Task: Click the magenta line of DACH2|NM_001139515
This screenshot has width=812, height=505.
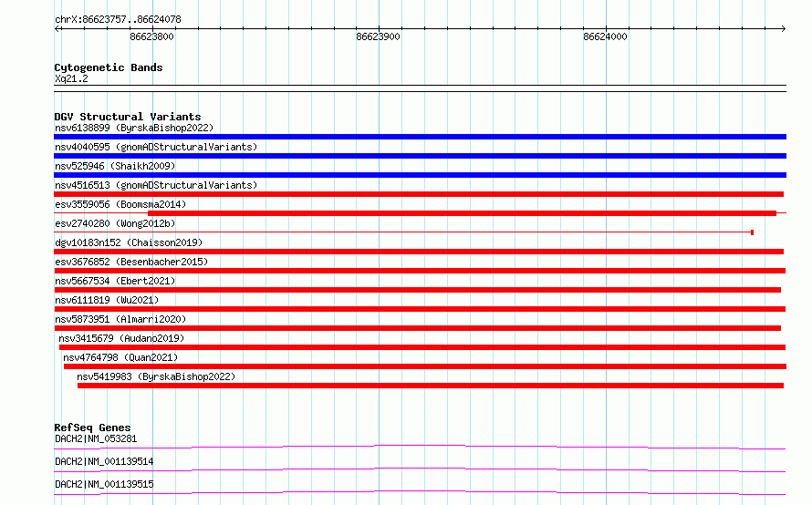Action: 420,492
